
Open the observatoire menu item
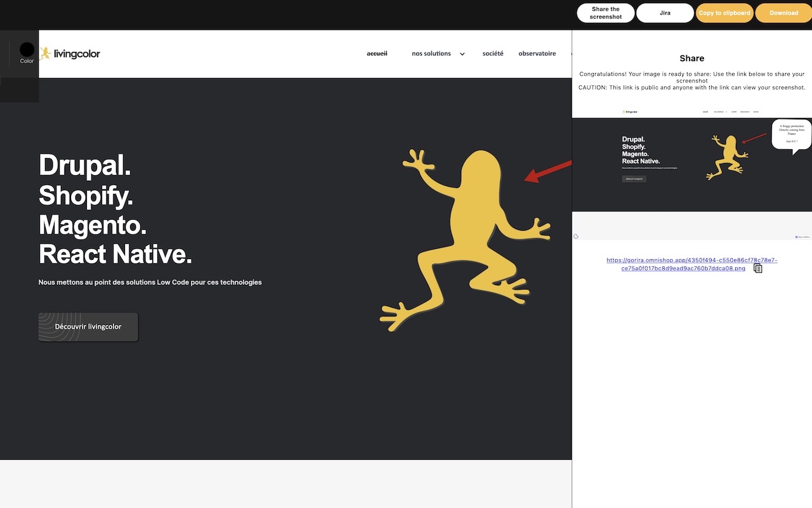tap(537, 53)
